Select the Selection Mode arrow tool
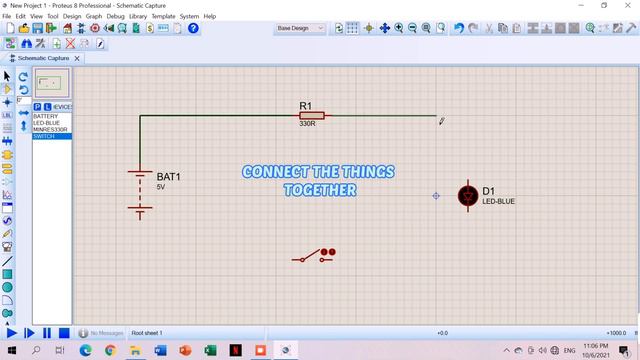Viewport: 640px width, 360px height. coord(7,76)
